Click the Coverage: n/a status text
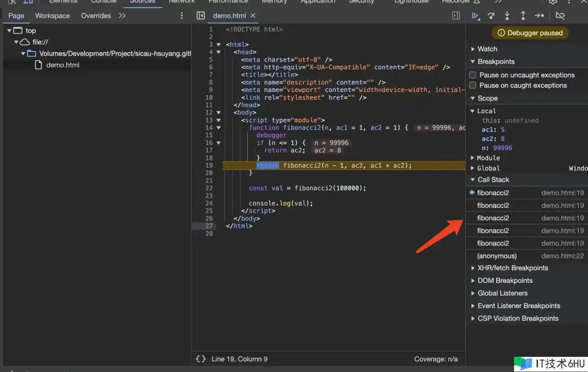Screen dimensions: 588x372 point(436,359)
